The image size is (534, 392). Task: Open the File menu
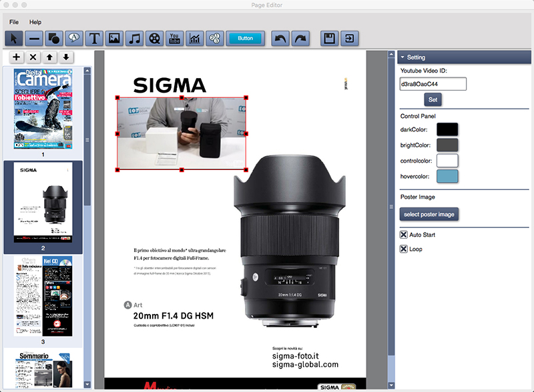pos(13,21)
